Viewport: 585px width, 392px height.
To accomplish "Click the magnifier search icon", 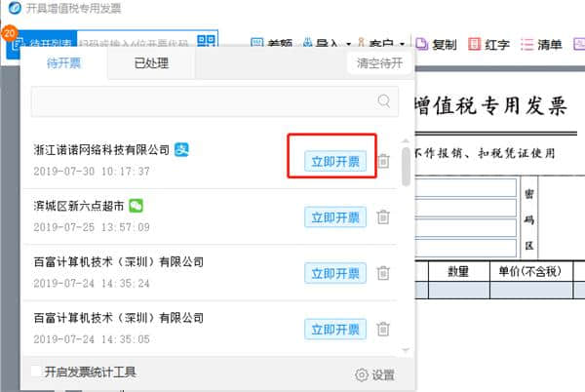I will coord(384,100).
